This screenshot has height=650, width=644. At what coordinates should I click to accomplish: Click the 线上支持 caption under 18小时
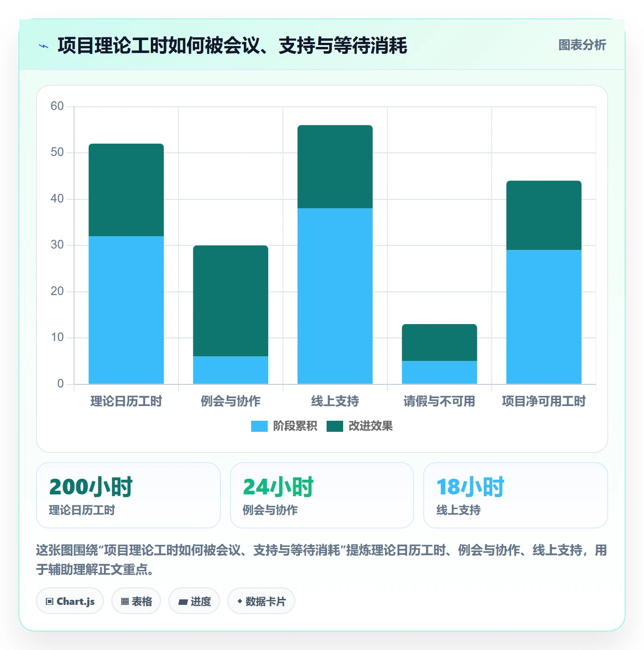click(458, 510)
